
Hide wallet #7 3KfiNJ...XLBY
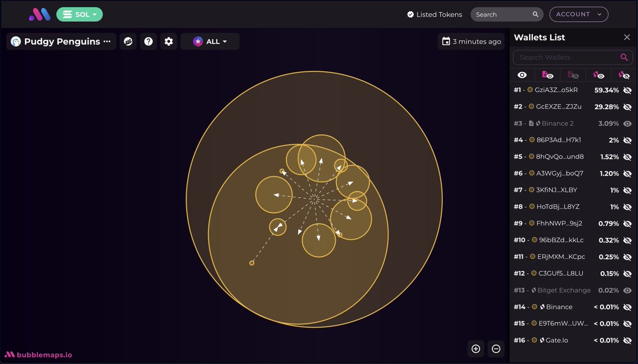click(x=627, y=190)
